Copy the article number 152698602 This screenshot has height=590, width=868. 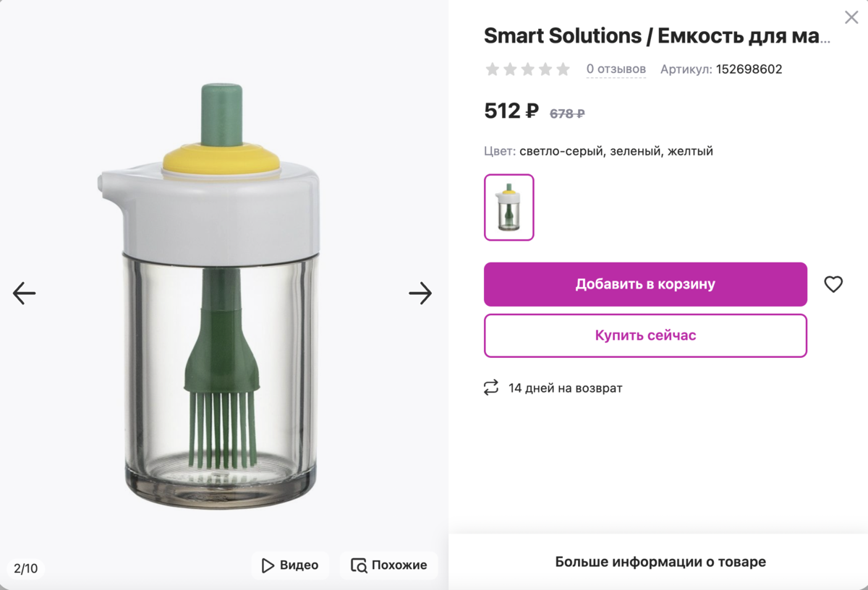point(749,69)
